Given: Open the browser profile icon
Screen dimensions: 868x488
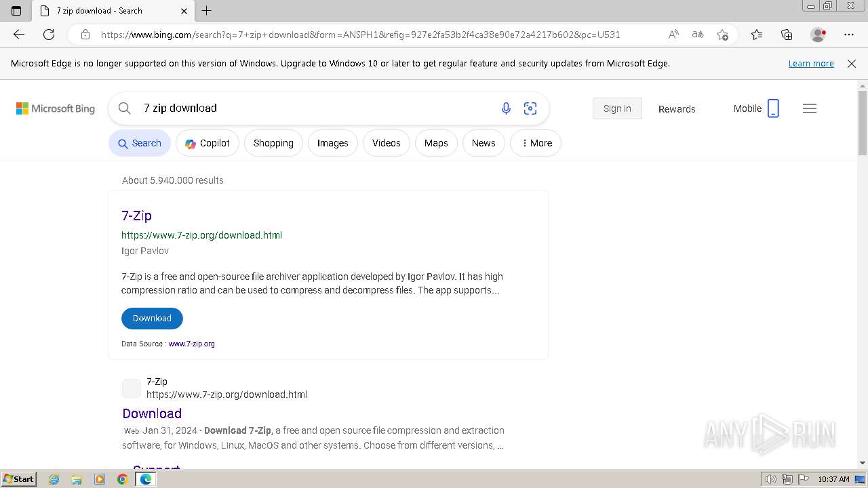Looking at the screenshot, I should pos(818,35).
